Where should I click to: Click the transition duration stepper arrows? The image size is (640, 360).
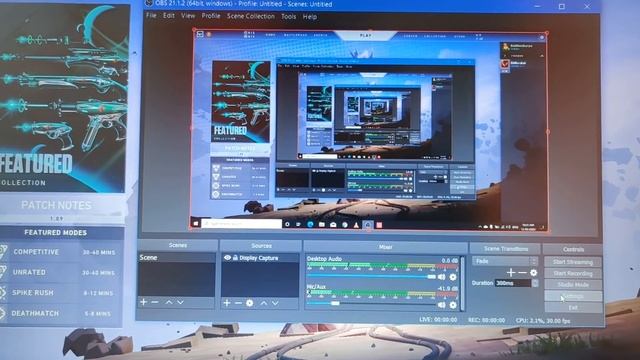535,283
